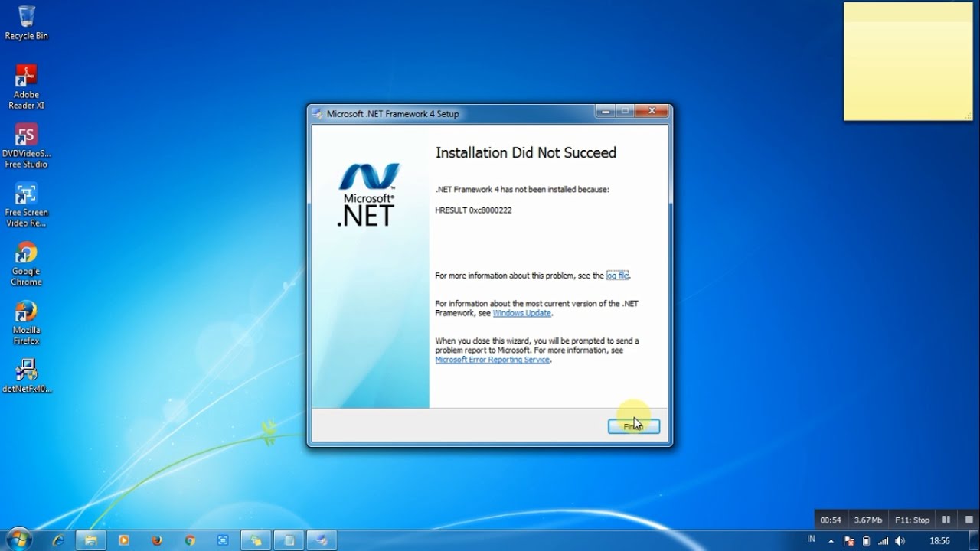
Task: Open the Microsoft Error Reporting Service link
Action: (x=492, y=360)
